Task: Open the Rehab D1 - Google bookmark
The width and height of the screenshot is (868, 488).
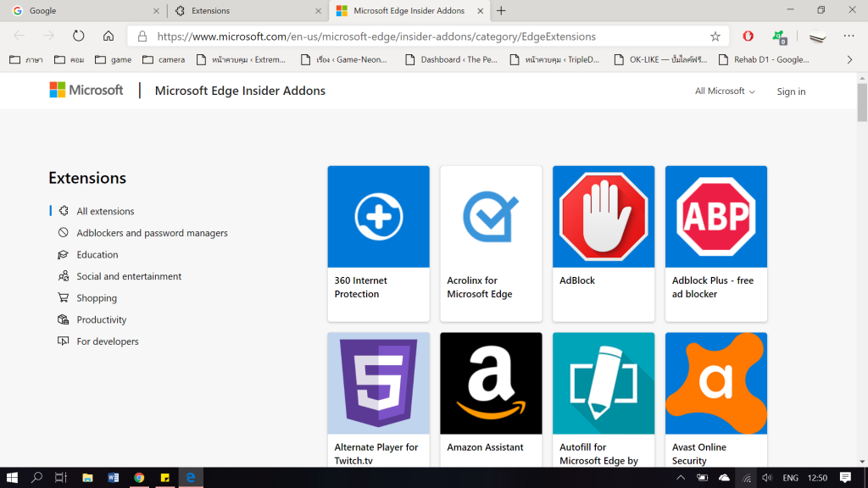Action: [x=764, y=60]
